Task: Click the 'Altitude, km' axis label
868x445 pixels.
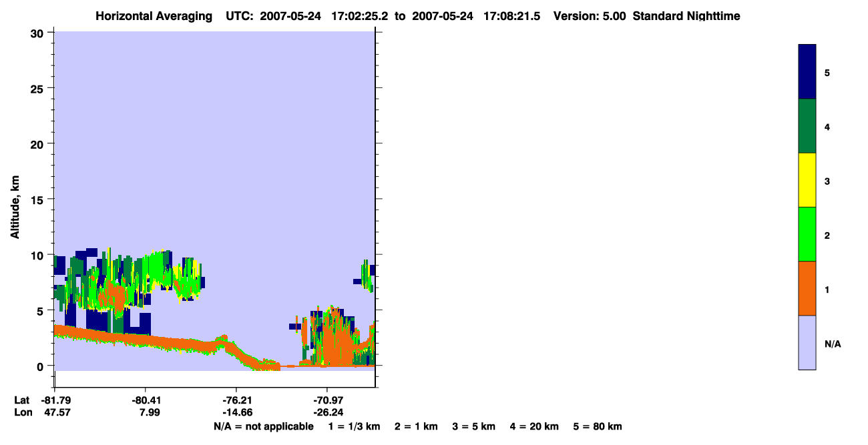Action: [x=15, y=207]
